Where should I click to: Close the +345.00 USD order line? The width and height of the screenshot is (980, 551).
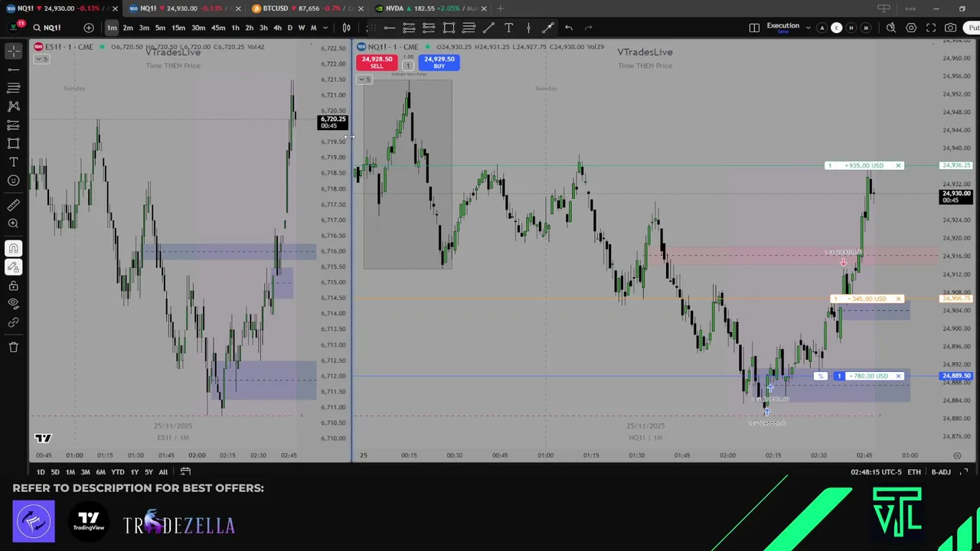(x=898, y=298)
